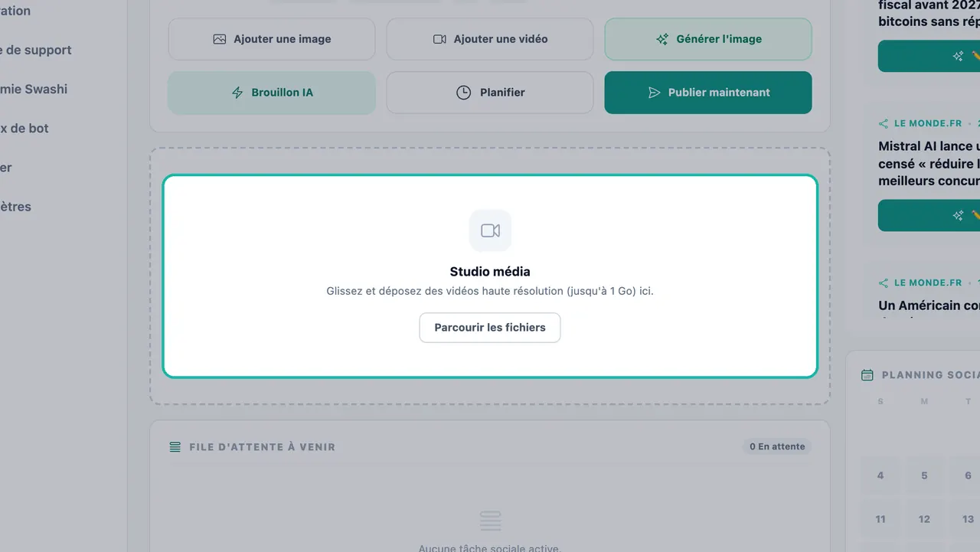Click the empty queue list icon
The width and height of the screenshot is (980, 552).
click(490, 521)
